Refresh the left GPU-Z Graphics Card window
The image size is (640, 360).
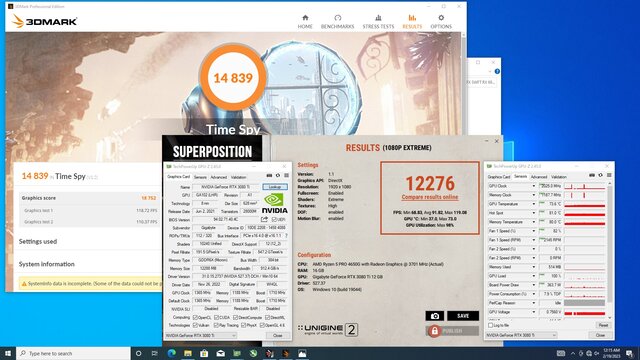(x=278, y=176)
